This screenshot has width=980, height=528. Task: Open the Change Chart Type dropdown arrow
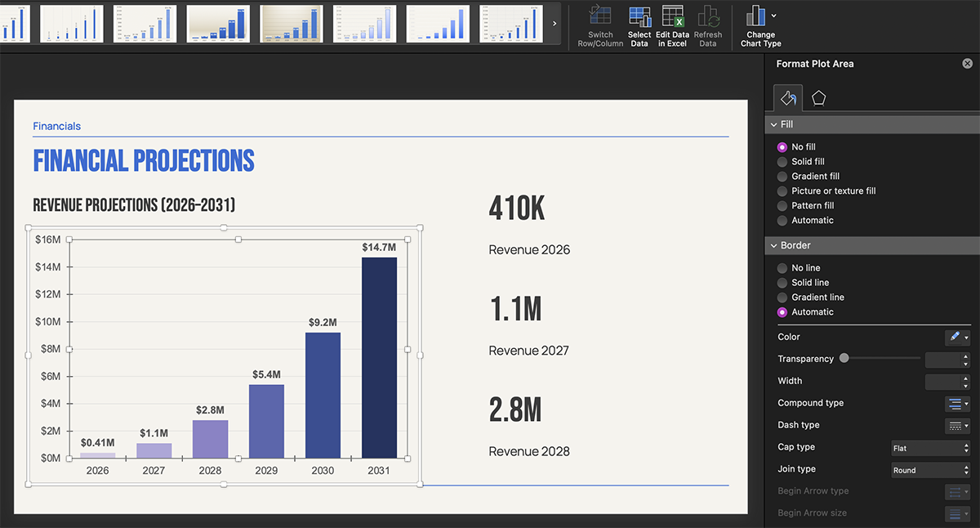coord(774,16)
